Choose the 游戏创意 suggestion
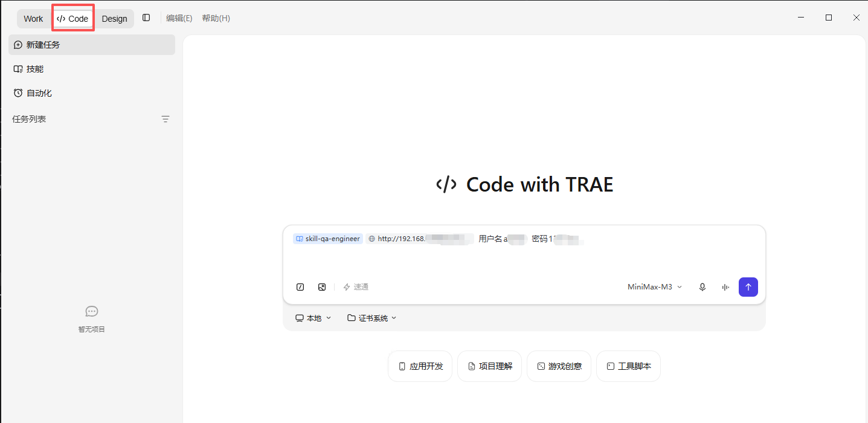This screenshot has height=423, width=868. click(559, 366)
